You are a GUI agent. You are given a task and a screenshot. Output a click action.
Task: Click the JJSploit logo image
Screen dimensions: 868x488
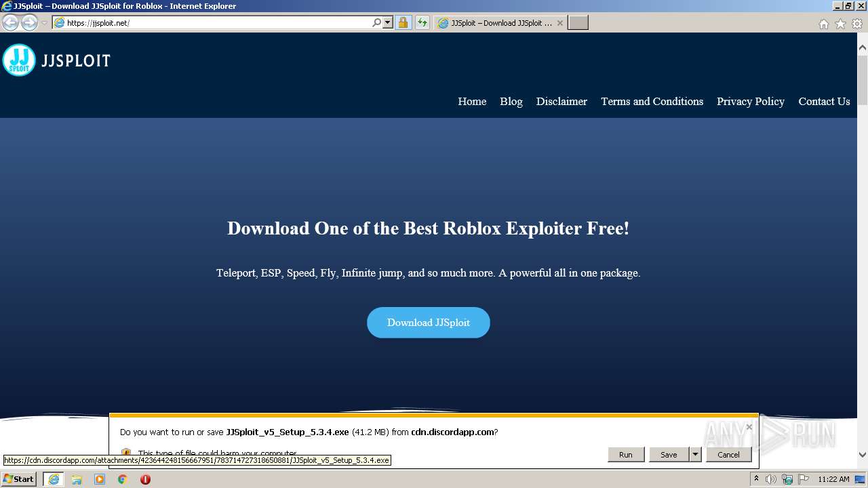(56, 60)
